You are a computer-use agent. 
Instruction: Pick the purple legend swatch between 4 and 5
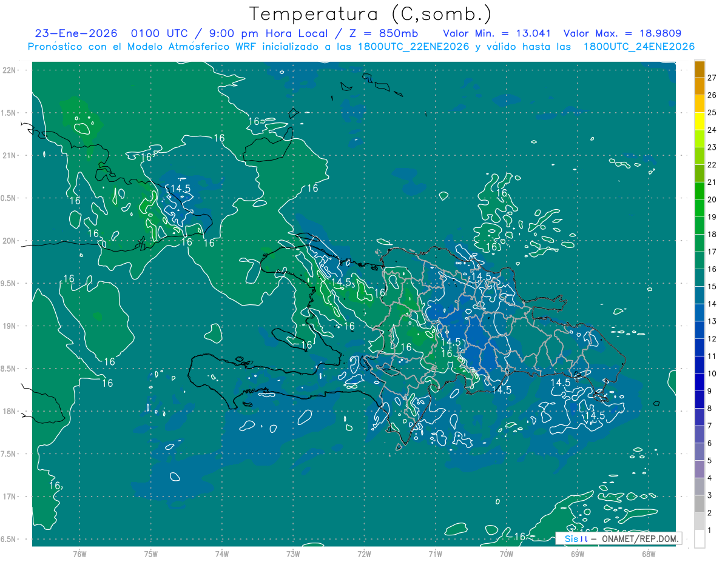click(699, 469)
